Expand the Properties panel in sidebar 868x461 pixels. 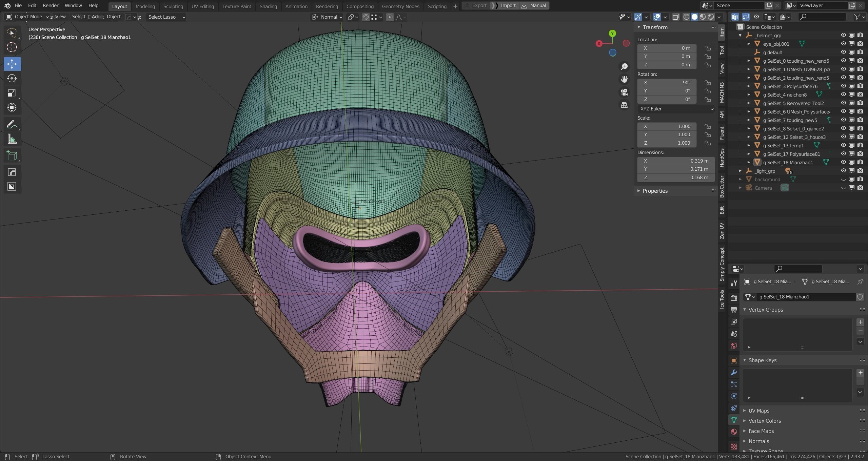coord(639,191)
